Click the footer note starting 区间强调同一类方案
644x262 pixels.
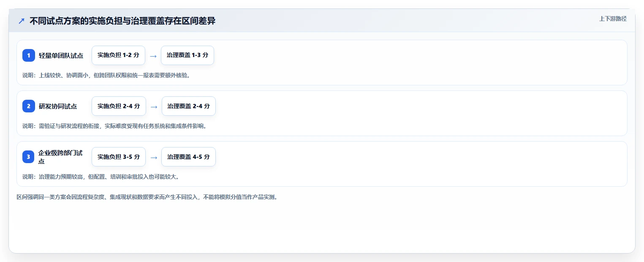[x=147, y=197]
